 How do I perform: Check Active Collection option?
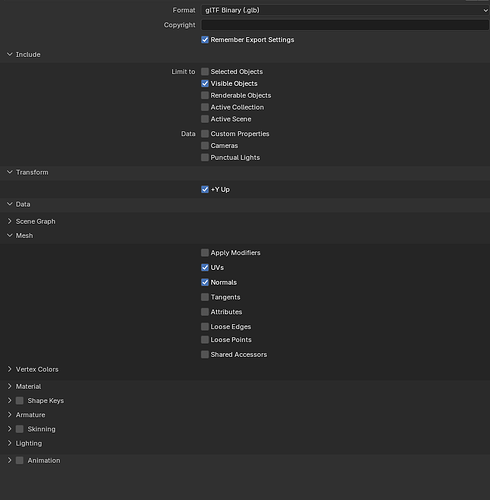coord(205,107)
